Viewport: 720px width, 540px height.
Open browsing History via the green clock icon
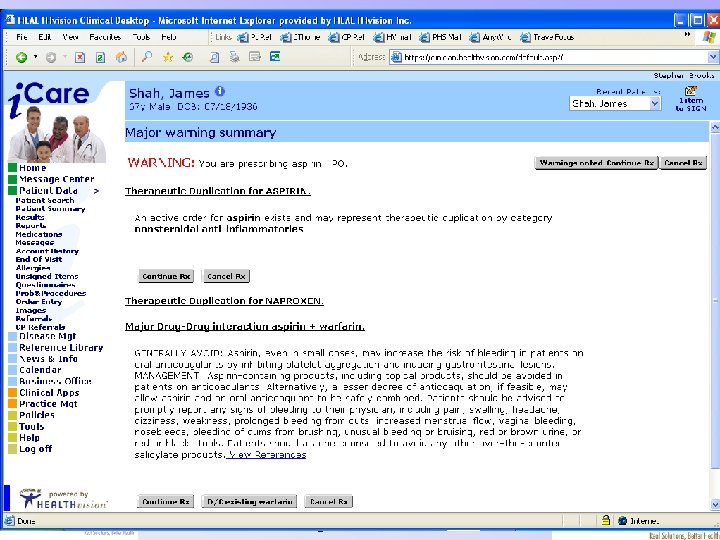pos(188,57)
